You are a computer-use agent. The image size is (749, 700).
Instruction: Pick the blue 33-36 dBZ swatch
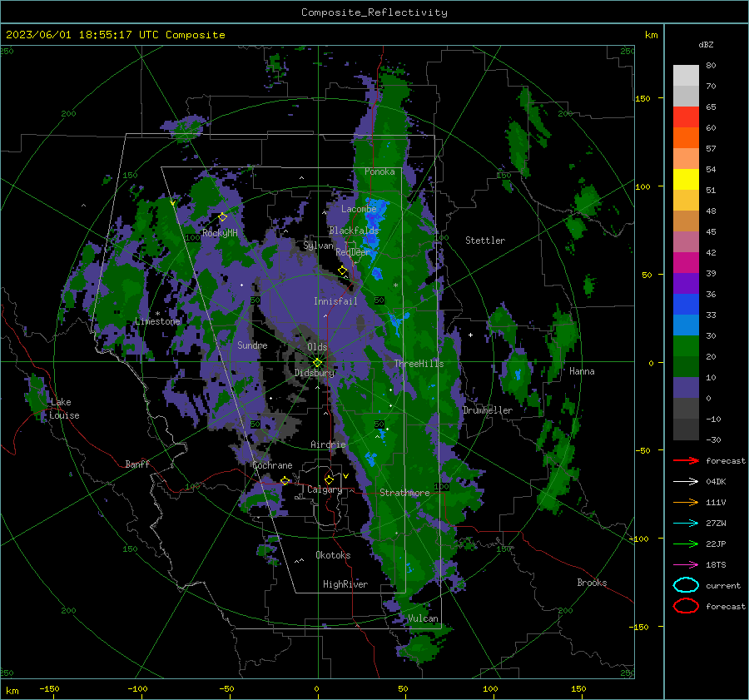(x=686, y=305)
